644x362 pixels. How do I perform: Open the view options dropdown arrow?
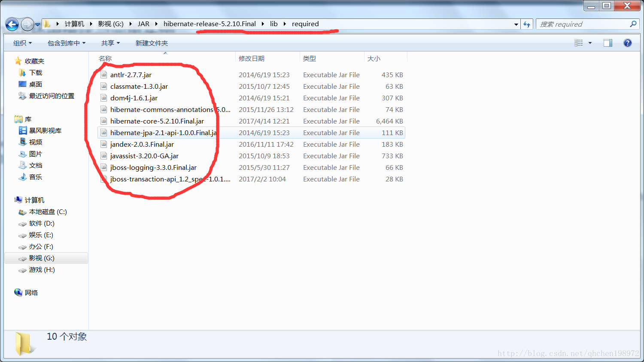(x=590, y=43)
